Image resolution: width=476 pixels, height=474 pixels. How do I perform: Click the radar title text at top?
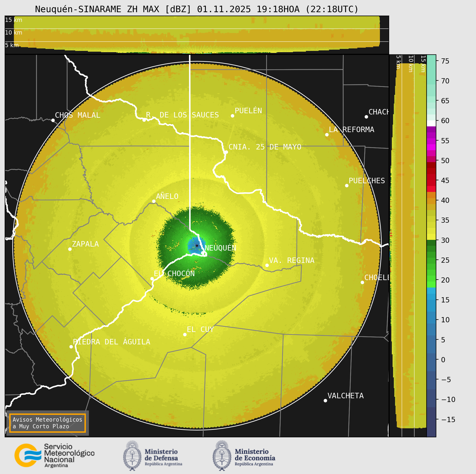pyautogui.click(x=197, y=9)
